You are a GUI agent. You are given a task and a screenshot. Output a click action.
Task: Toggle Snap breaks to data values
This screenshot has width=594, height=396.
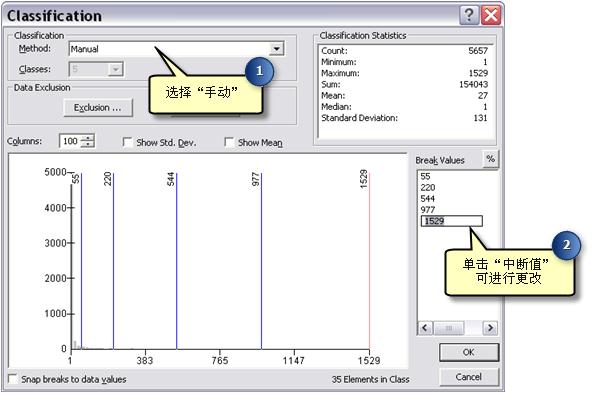(13, 379)
